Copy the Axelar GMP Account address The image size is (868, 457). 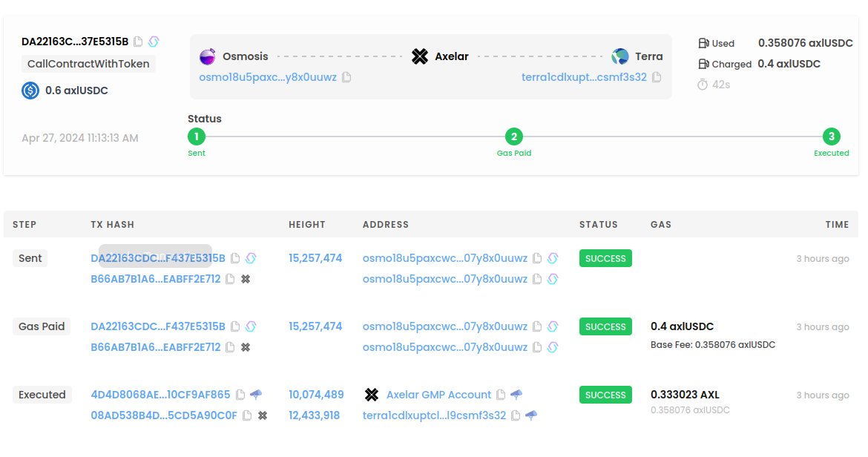click(501, 395)
